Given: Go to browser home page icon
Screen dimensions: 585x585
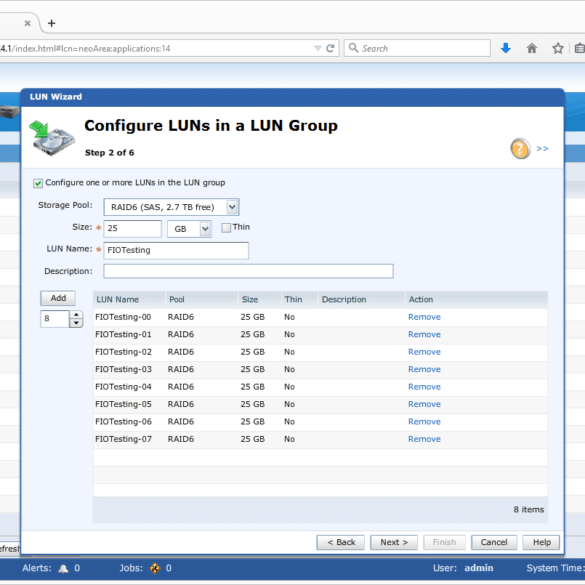Looking at the screenshot, I should click(x=532, y=48).
